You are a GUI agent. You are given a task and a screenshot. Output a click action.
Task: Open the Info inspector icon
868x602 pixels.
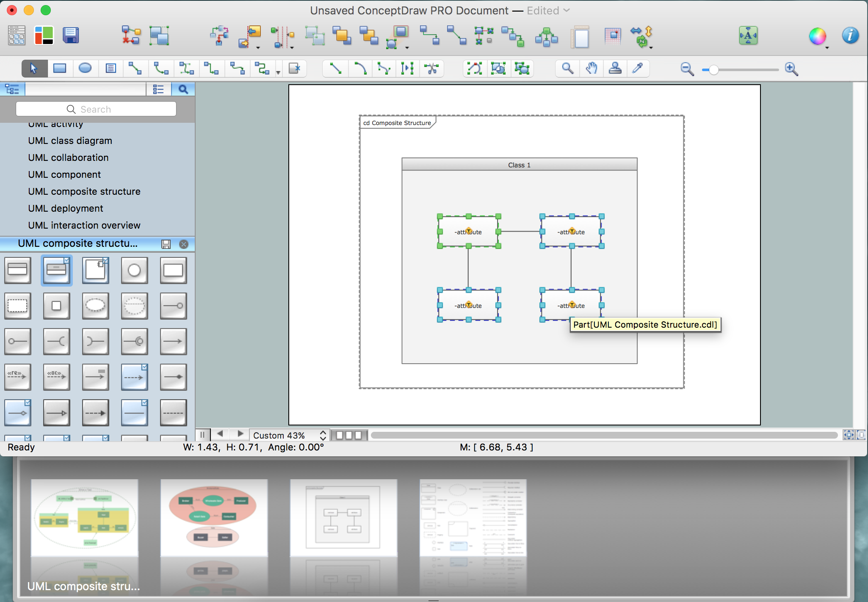tap(850, 36)
